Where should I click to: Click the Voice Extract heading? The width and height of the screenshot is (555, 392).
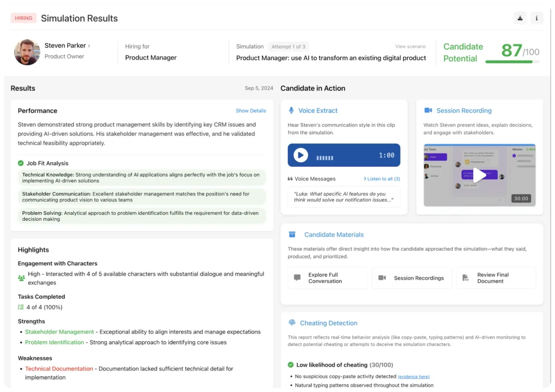pyautogui.click(x=318, y=110)
